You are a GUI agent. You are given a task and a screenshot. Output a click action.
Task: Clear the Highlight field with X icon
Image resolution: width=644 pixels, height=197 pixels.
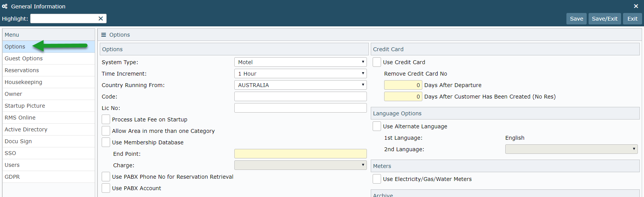pos(101,19)
